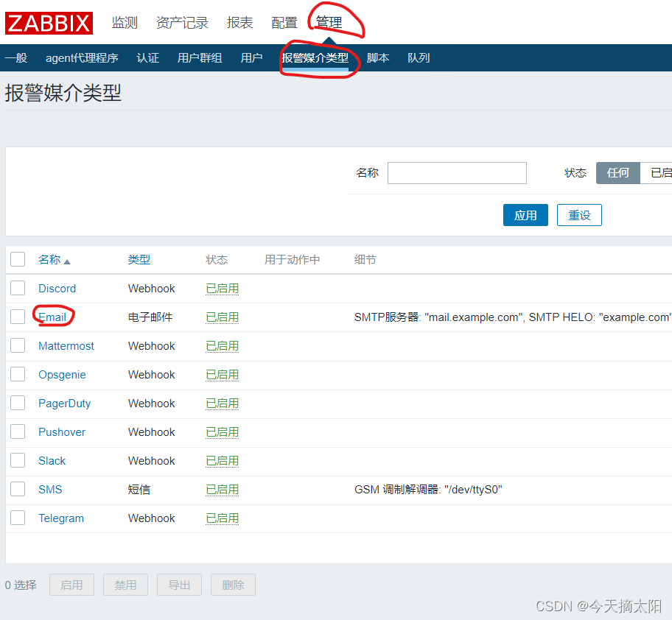
Task: Select the 已启用 status filter option
Action: tap(656, 173)
